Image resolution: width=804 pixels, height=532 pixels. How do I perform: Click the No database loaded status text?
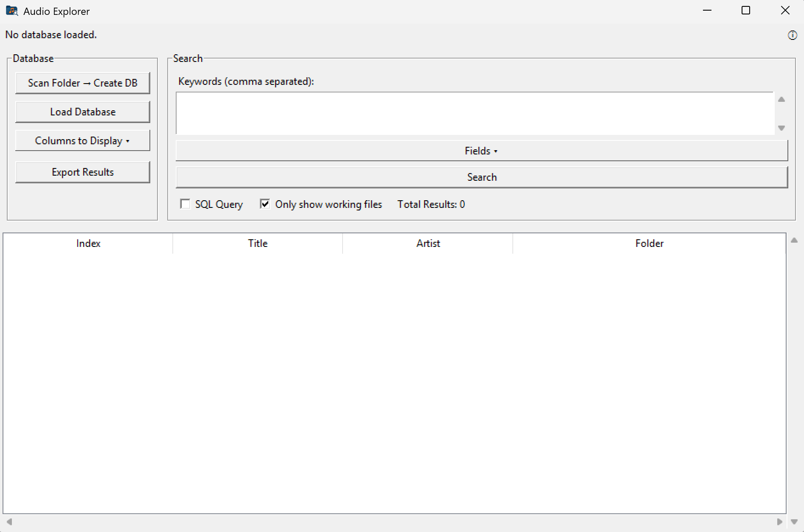click(51, 35)
